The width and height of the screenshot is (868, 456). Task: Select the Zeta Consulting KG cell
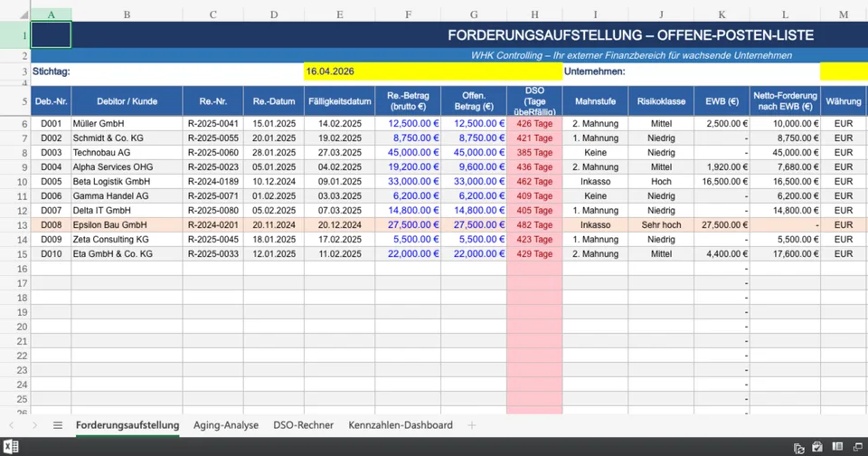(x=127, y=240)
